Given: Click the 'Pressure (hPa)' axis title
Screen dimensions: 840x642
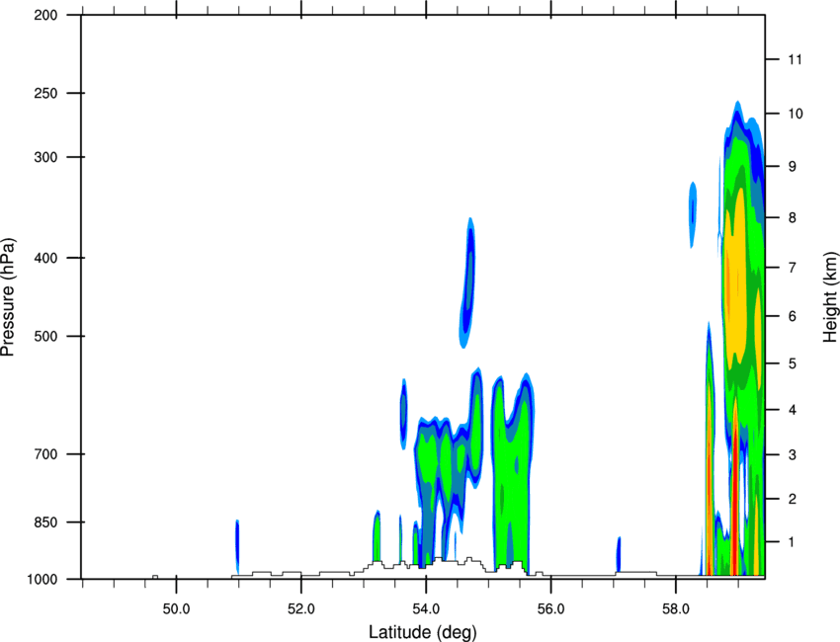Looking at the screenshot, I should point(8,297).
